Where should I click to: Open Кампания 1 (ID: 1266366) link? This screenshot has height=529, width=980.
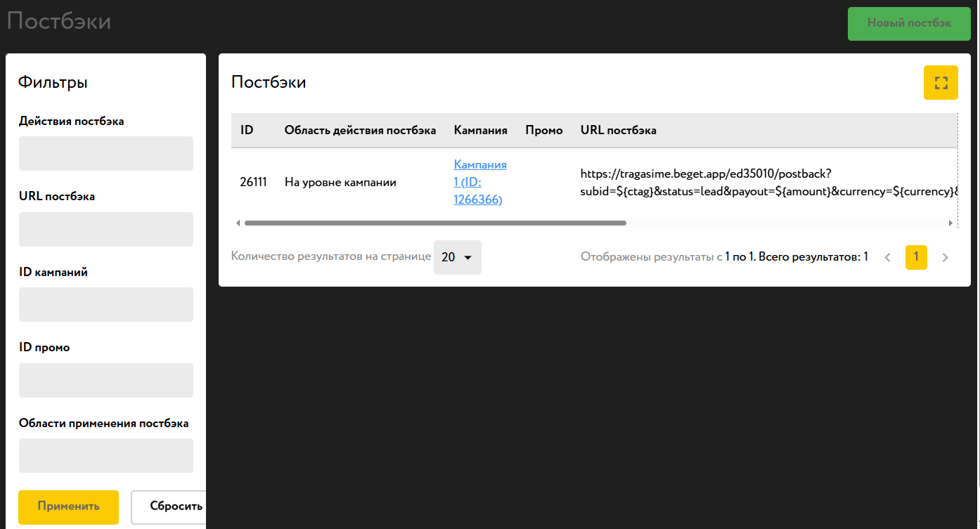(480, 182)
